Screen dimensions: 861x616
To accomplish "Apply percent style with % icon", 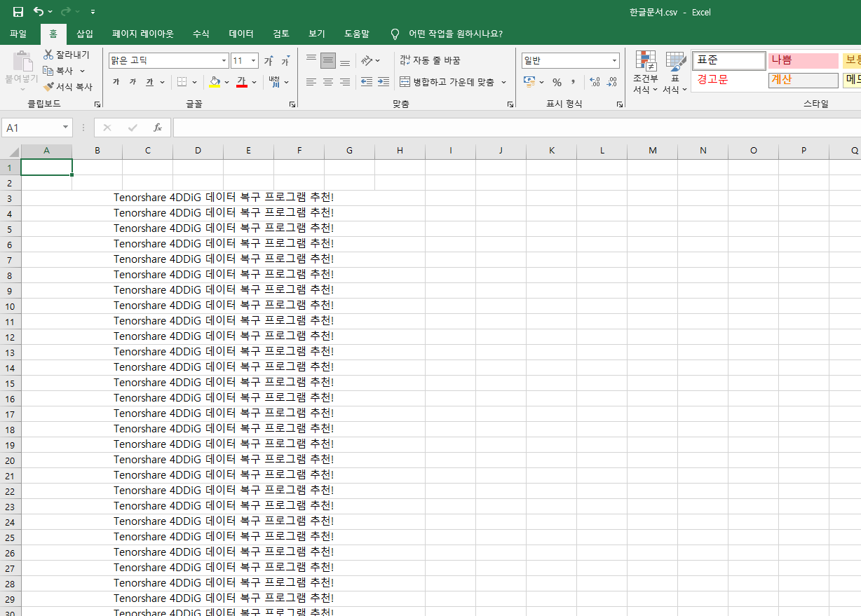I will 557,82.
